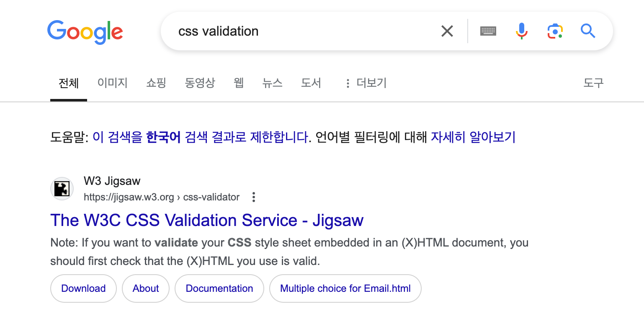
Task: Click the W3 Jigsaw favicon
Action: 62,189
